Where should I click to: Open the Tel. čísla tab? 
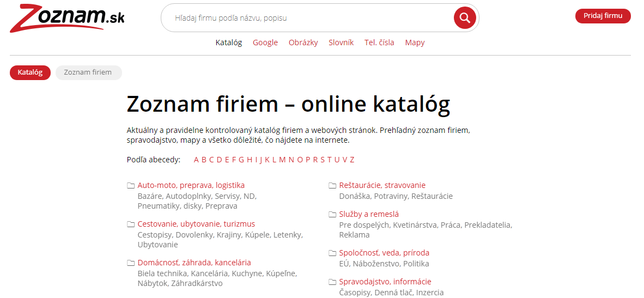click(379, 42)
